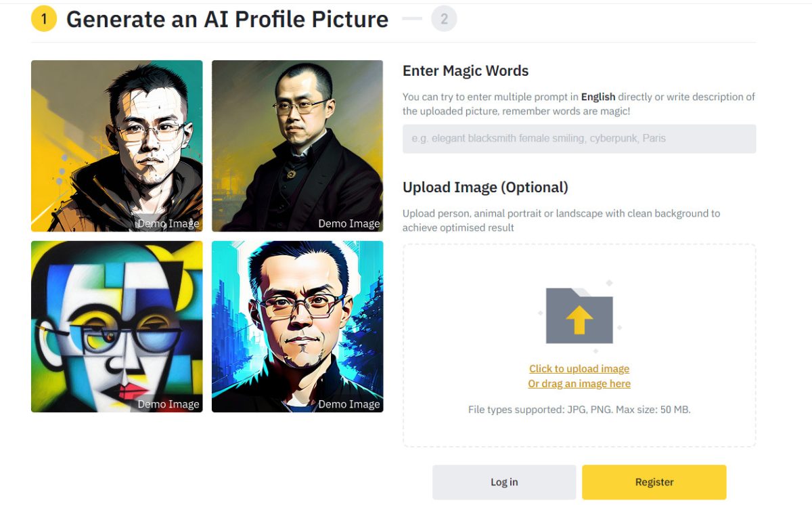Viewport: 812px width, 505px height.
Task: Click the "Generate an AI Profile Picture" heading
Action: click(x=227, y=20)
